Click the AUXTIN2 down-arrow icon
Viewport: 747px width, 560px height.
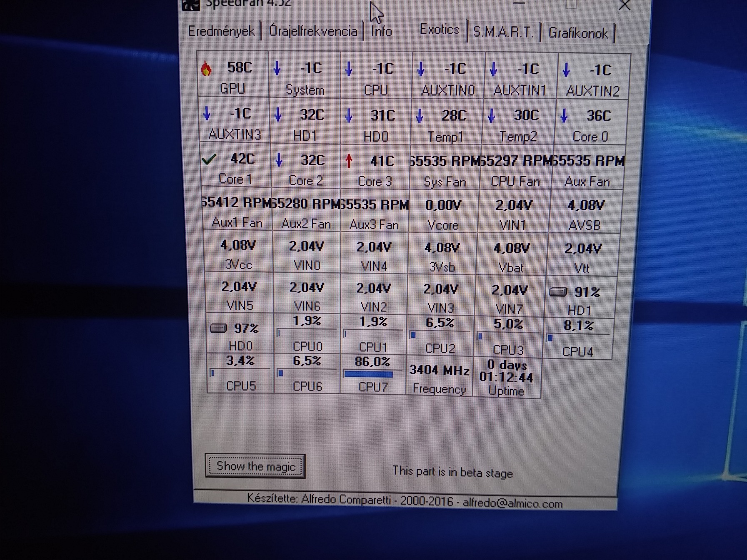click(566, 70)
